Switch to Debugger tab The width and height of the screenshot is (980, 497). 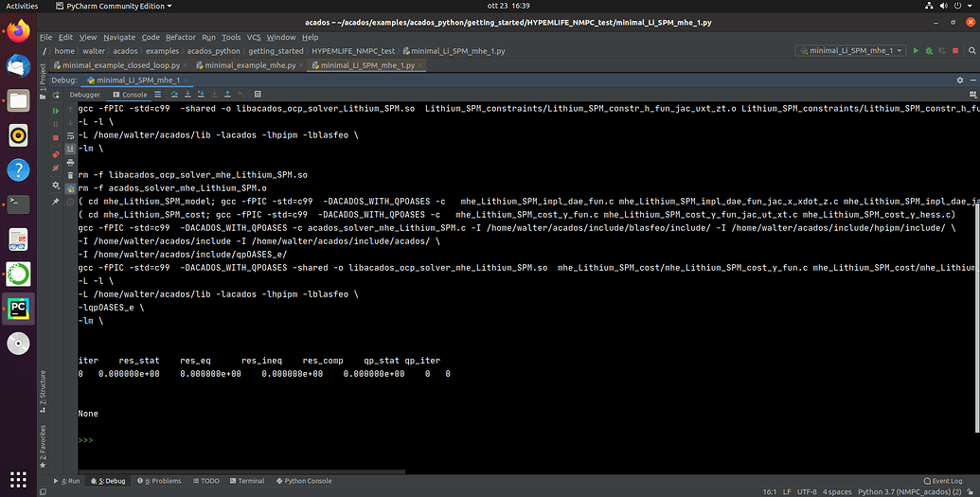(85, 95)
